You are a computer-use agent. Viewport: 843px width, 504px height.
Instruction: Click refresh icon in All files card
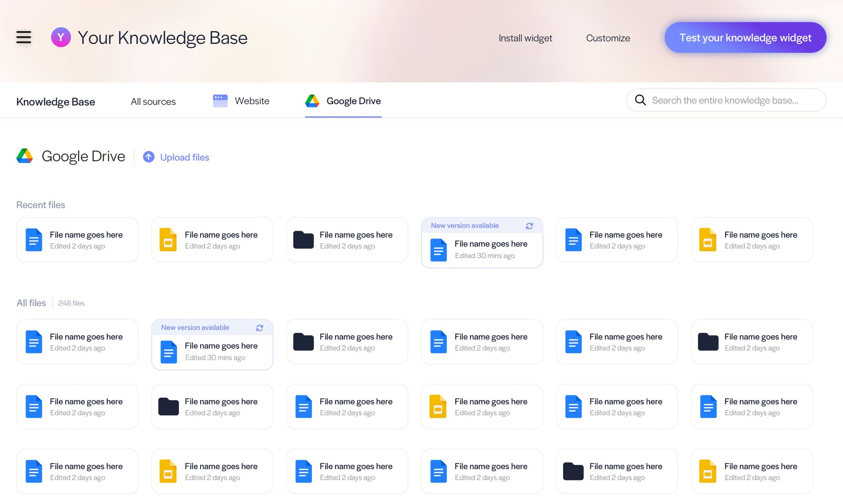click(259, 328)
